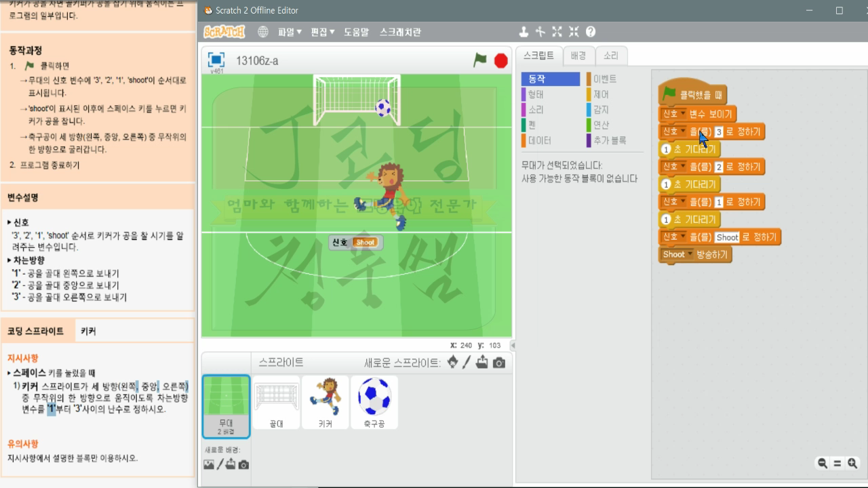Click value 3 field in 정하기 block

point(719,131)
